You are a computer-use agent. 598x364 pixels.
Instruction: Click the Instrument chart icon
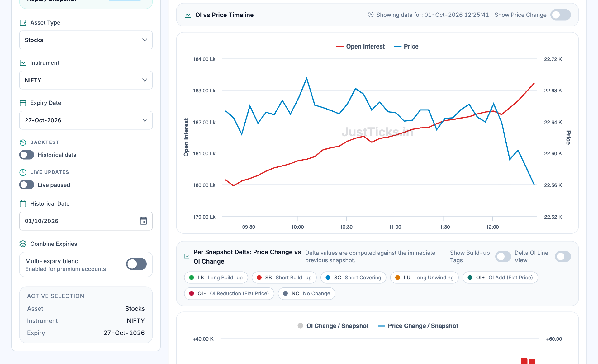click(23, 63)
